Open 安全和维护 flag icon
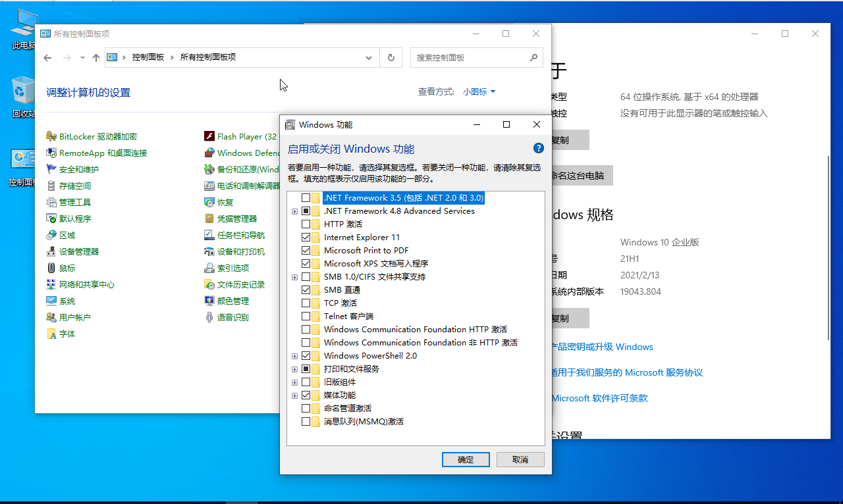Screen dimensions: 843x504 click(x=51, y=169)
